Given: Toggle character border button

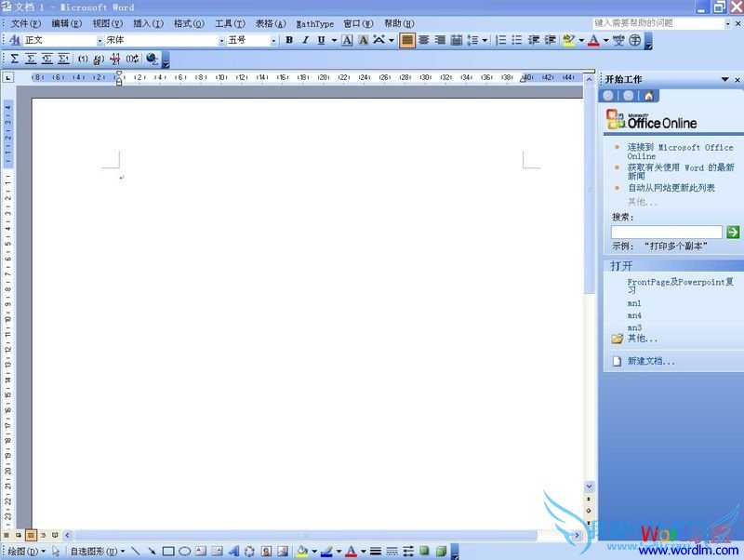Looking at the screenshot, I should [347, 40].
